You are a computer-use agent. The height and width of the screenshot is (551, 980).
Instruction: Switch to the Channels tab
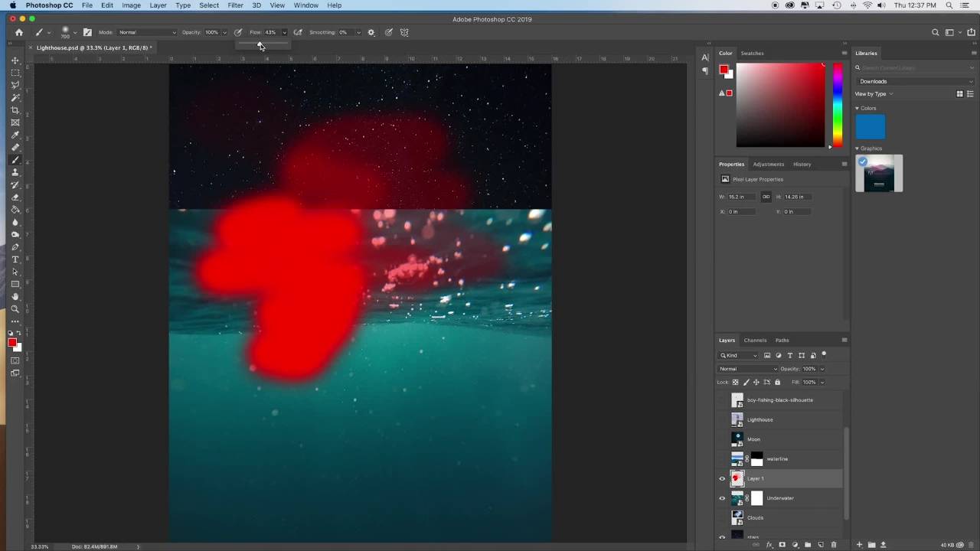[x=755, y=340]
